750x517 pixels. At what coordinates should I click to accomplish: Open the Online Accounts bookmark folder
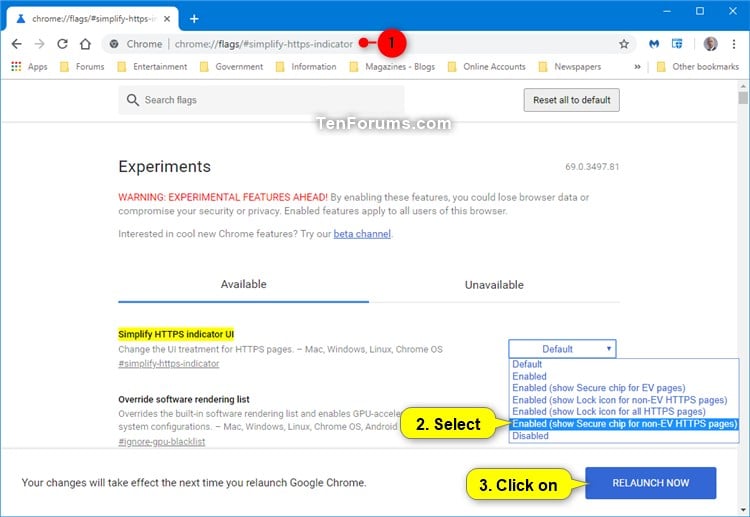pyautogui.click(x=486, y=66)
